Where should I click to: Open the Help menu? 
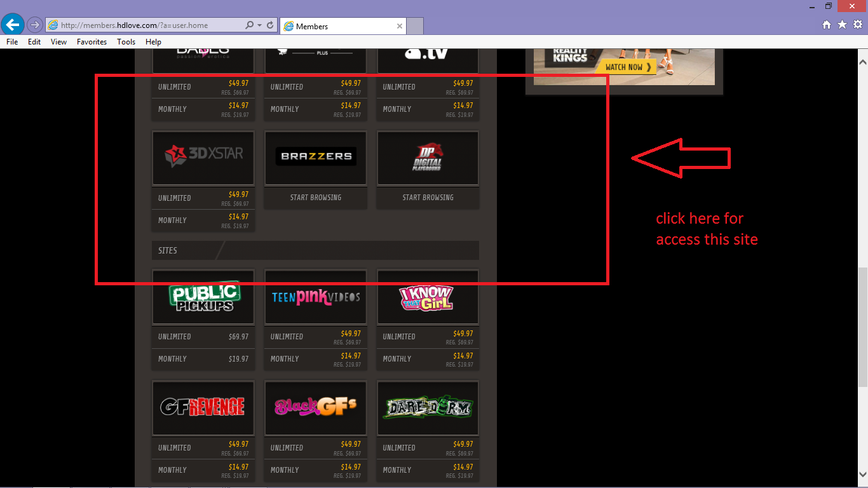(153, 42)
